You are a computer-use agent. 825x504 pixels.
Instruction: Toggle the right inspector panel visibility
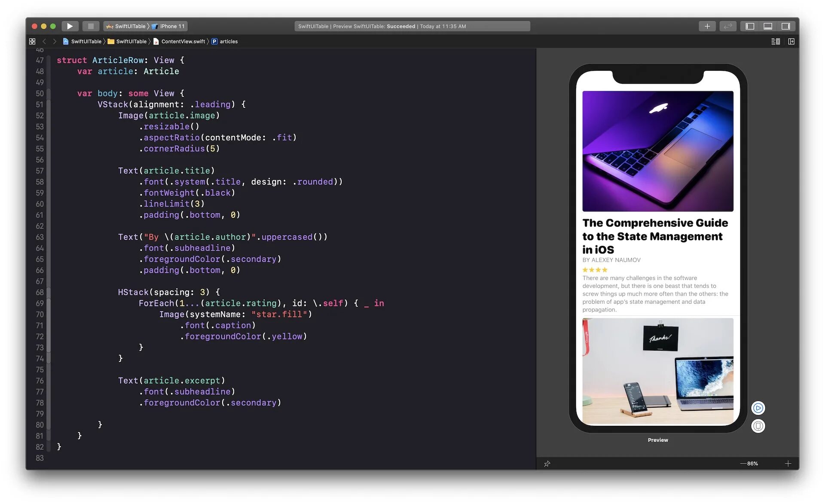[786, 26]
